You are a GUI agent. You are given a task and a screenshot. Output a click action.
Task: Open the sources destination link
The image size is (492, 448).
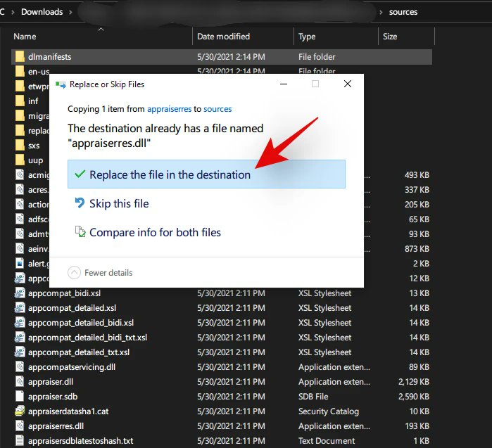[217, 109]
